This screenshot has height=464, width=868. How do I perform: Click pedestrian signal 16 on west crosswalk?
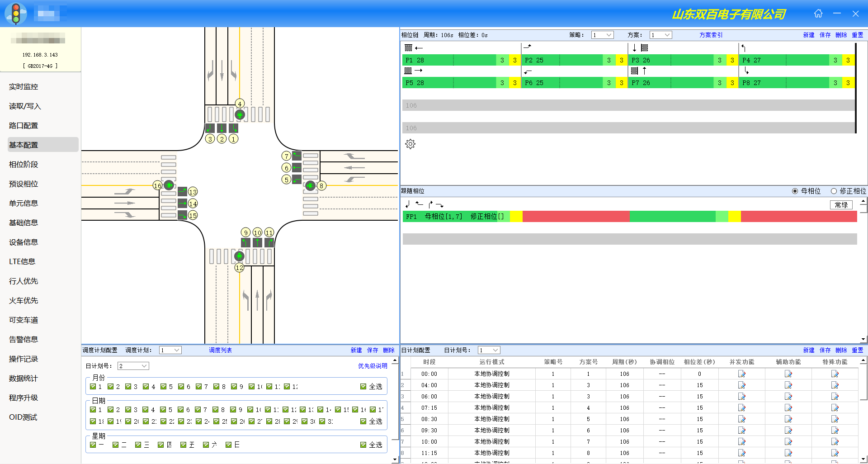click(169, 185)
